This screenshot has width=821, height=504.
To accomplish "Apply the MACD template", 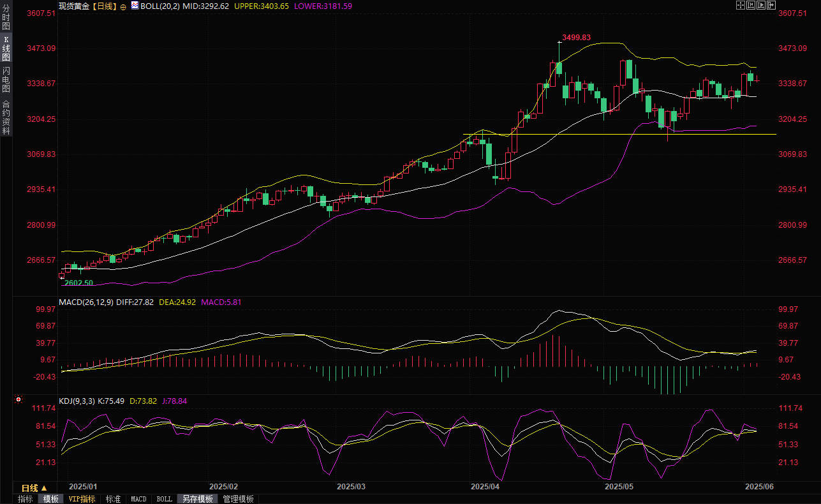I will (x=138, y=499).
